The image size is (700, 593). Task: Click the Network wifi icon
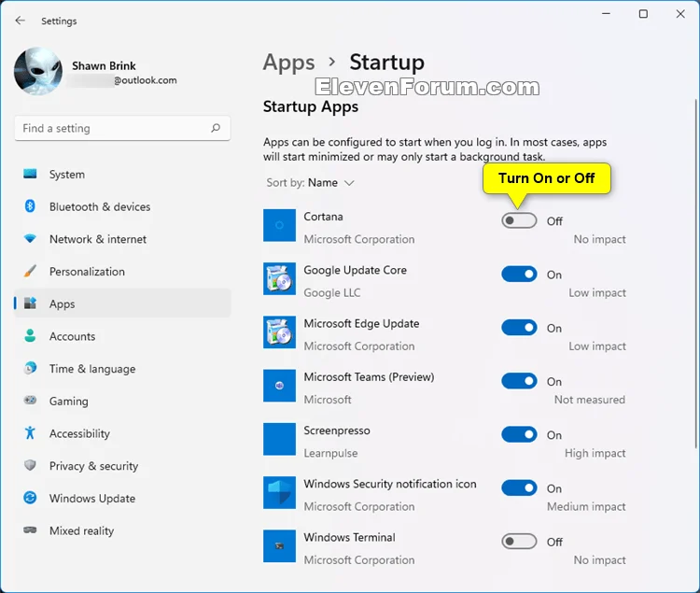pyautogui.click(x=30, y=238)
